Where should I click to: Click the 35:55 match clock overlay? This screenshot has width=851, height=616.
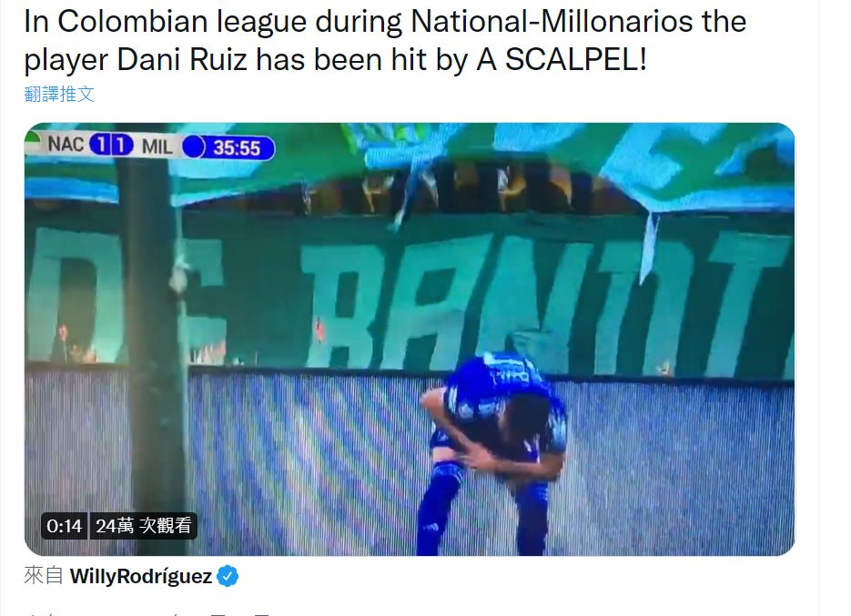click(237, 147)
